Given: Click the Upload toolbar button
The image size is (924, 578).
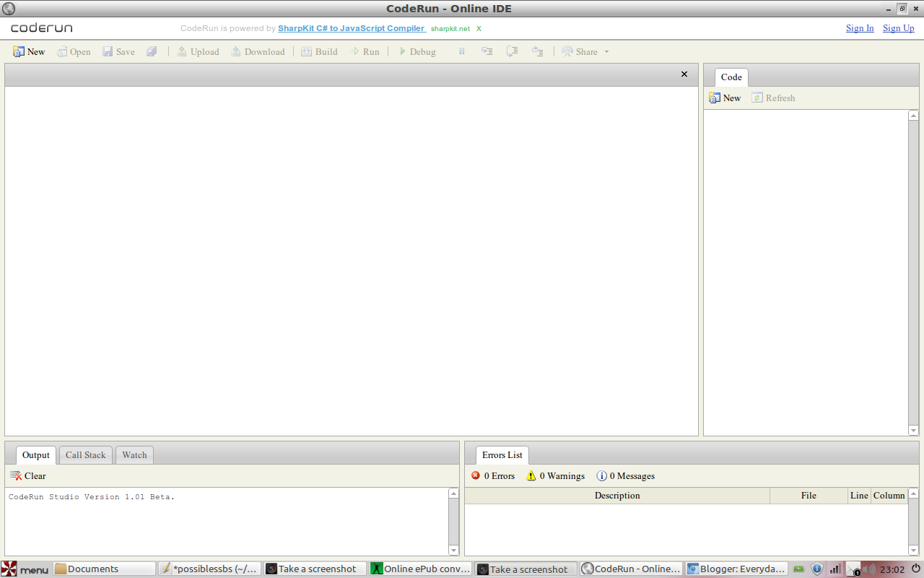Looking at the screenshot, I should [198, 51].
